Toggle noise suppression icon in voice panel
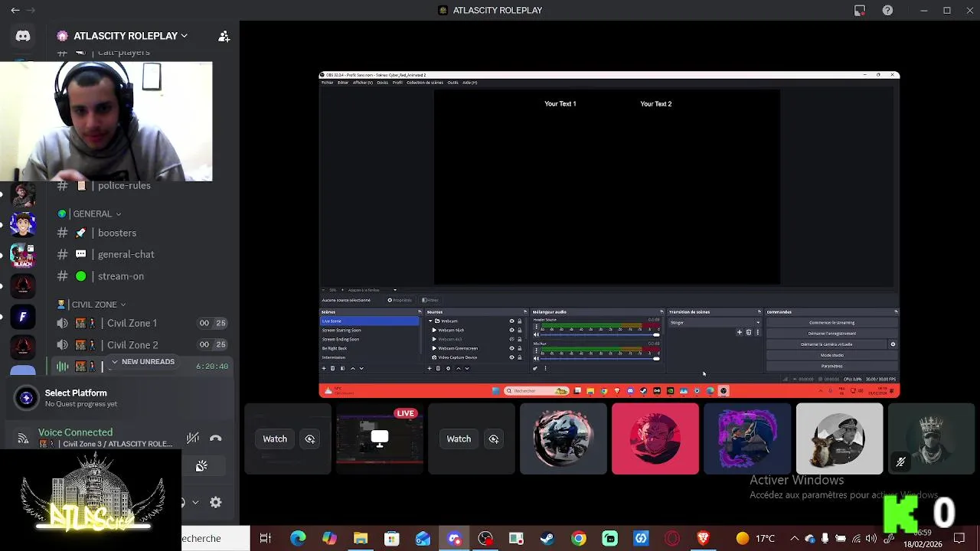 [193, 439]
